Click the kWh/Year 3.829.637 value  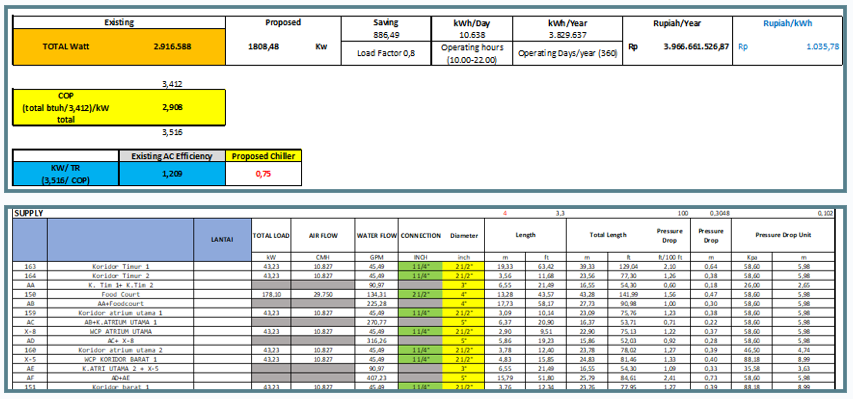click(567, 35)
